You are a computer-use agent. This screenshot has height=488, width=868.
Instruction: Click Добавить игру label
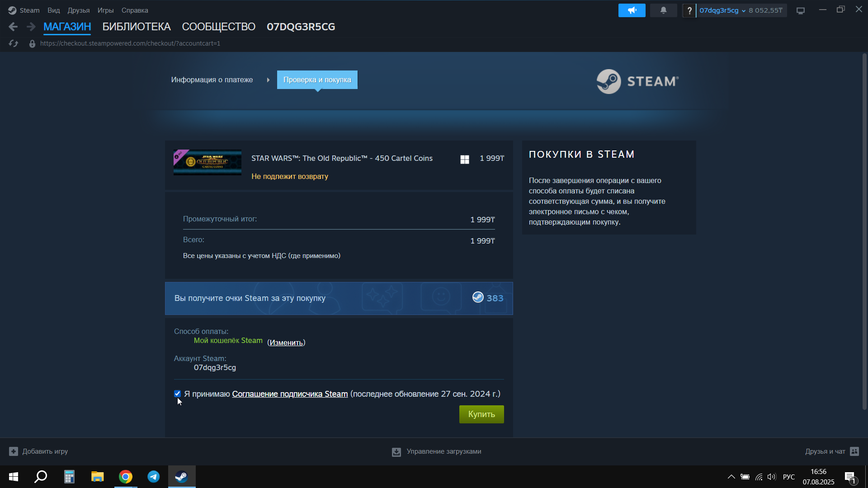pyautogui.click(x=45, y=451)
